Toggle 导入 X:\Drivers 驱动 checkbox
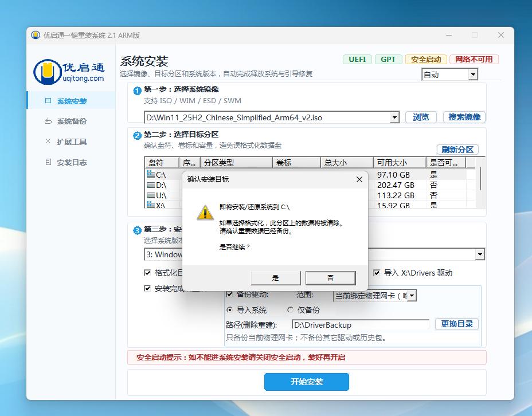The height and width of the screenshot is (416, 532). pos(376,273)
